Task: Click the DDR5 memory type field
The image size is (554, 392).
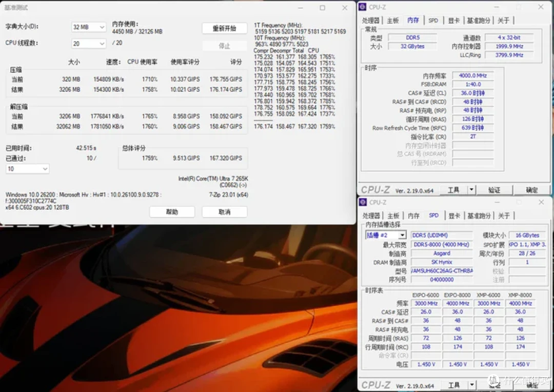Action: (412, 37)
